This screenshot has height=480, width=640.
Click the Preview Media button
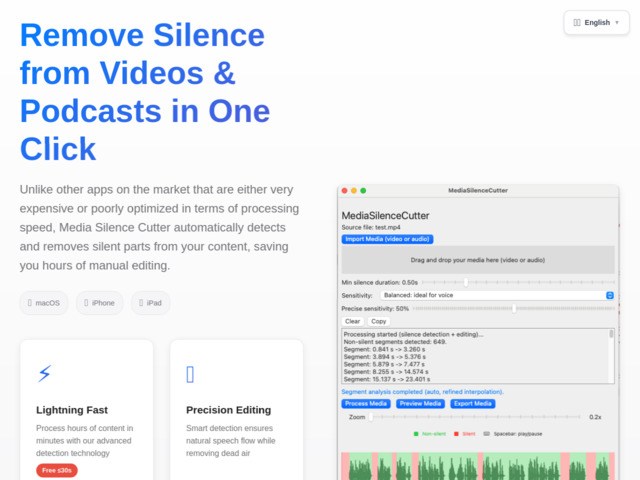pyautogui.click(x=420, y=404)
